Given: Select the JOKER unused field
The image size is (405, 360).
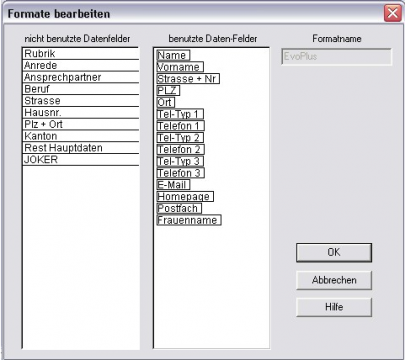Looking at the screenshot, I should click(81, 160).
